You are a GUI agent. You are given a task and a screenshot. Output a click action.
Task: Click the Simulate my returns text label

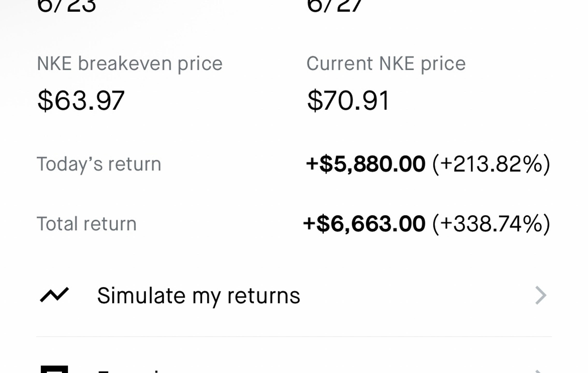click(x=199, y=296)
